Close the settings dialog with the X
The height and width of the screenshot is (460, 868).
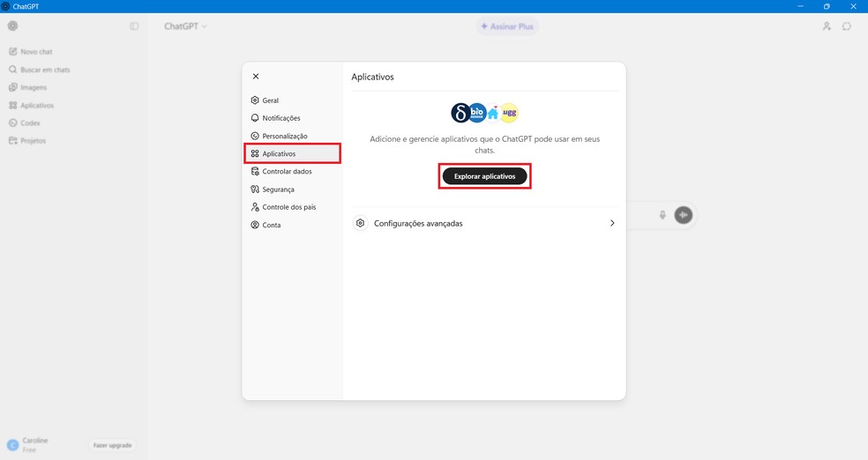click(x=256, y=77)
